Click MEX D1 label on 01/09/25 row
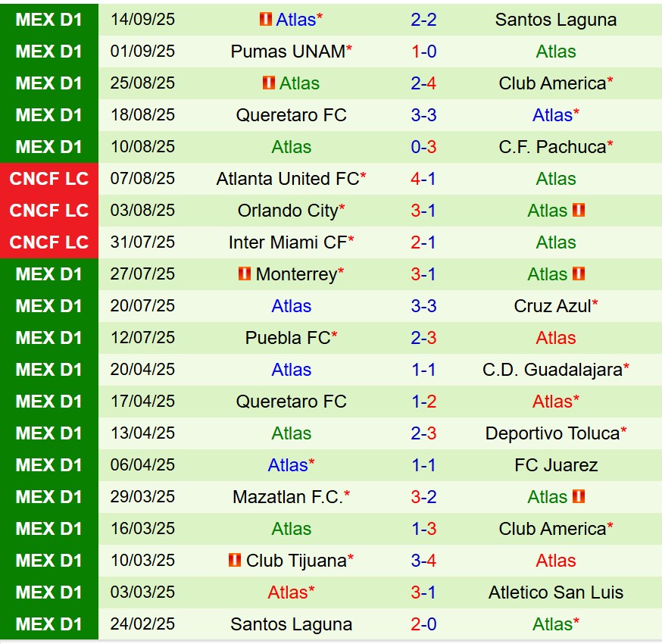This screenshot has width=662, height=644. pyautogui.click(x=49, y=52)
